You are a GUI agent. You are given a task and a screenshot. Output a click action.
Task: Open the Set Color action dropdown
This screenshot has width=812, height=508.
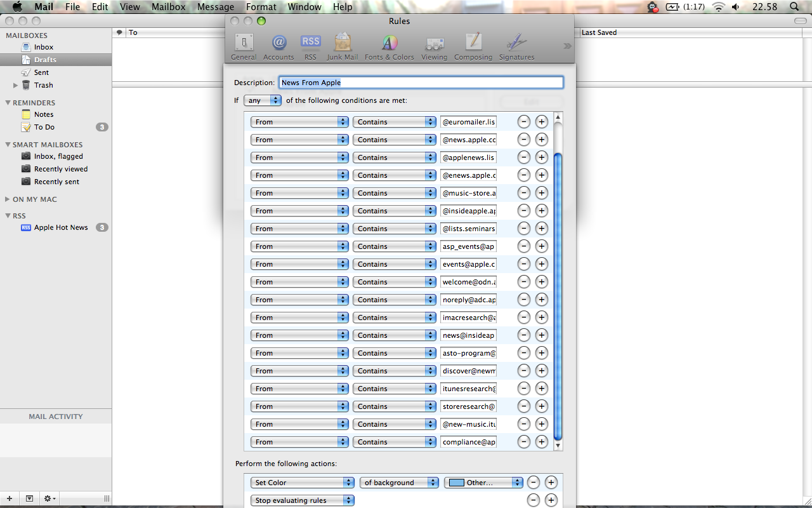click(x=302, y=483)
